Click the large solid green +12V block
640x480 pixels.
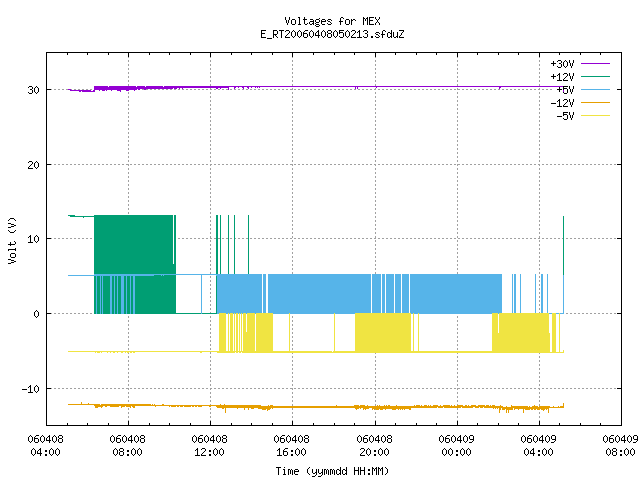[x=135, y=264]
